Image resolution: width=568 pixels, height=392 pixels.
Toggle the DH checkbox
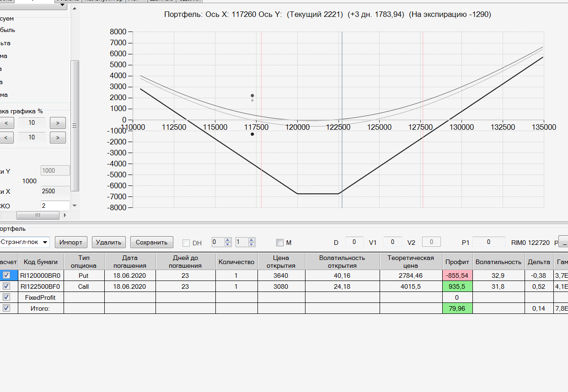click(186, 243)
